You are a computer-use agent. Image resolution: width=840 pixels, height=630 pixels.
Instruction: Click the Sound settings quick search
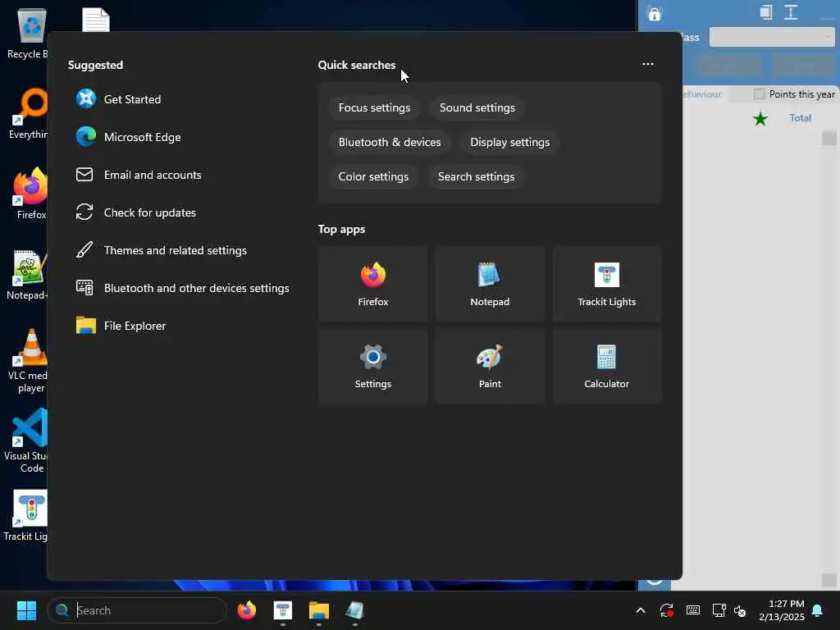pos(477,107)
